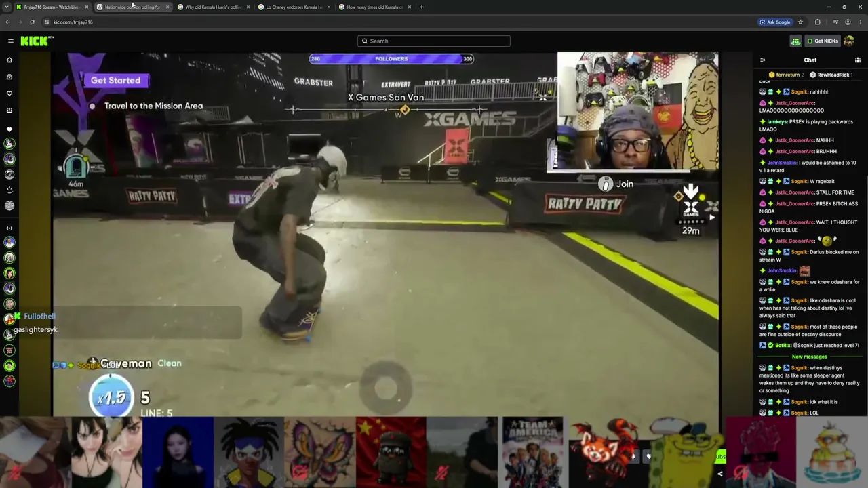Image resolution: width=868 pixels, height=488 pixels.
Task: Open the chat leaderboard icon
Action: pos(858,60)
